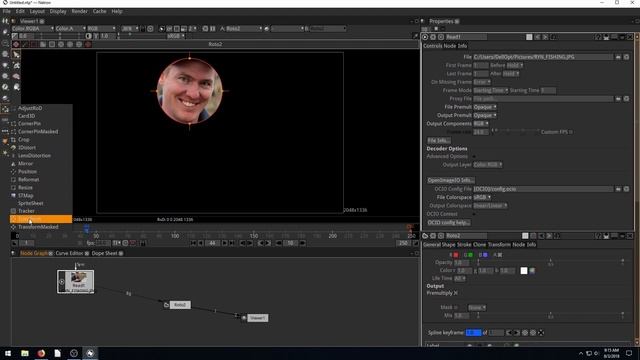Screen dimensions: 640x360
Task: Open the File Premult dropdown
Action: tap(485, 107)
